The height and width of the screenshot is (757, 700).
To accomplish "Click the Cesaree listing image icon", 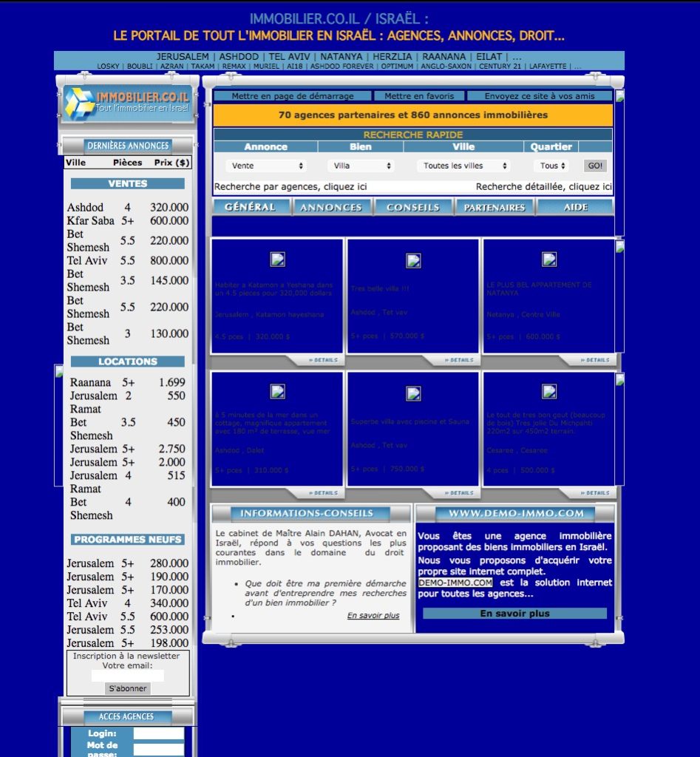I will coord(549,392).
